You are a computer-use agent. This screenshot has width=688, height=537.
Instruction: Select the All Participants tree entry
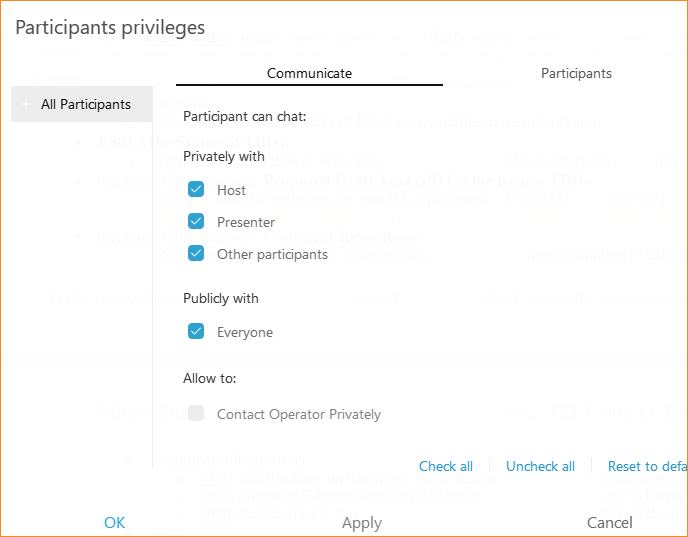click(x=82, y=104)
